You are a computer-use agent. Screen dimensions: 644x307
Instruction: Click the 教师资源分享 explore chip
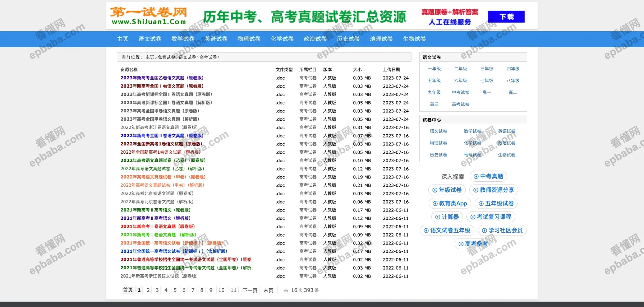point(494,190)
